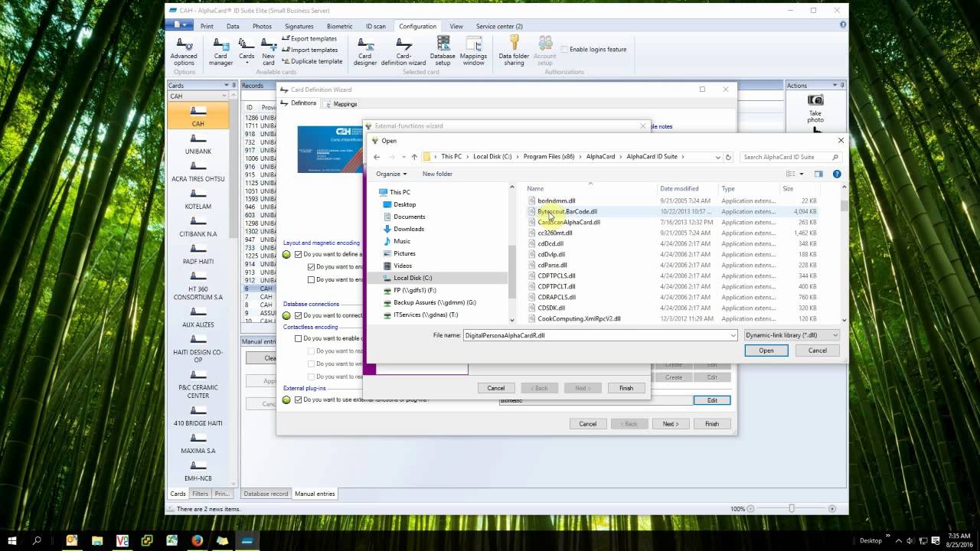980x551 pixels.
Task: Click Bytescout.BarCode.dll file
Action: [567, 211]
